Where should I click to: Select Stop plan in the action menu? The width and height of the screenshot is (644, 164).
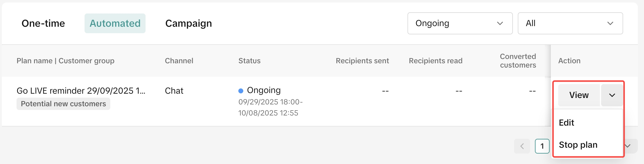pyautogui.click(x=578, y=145)
